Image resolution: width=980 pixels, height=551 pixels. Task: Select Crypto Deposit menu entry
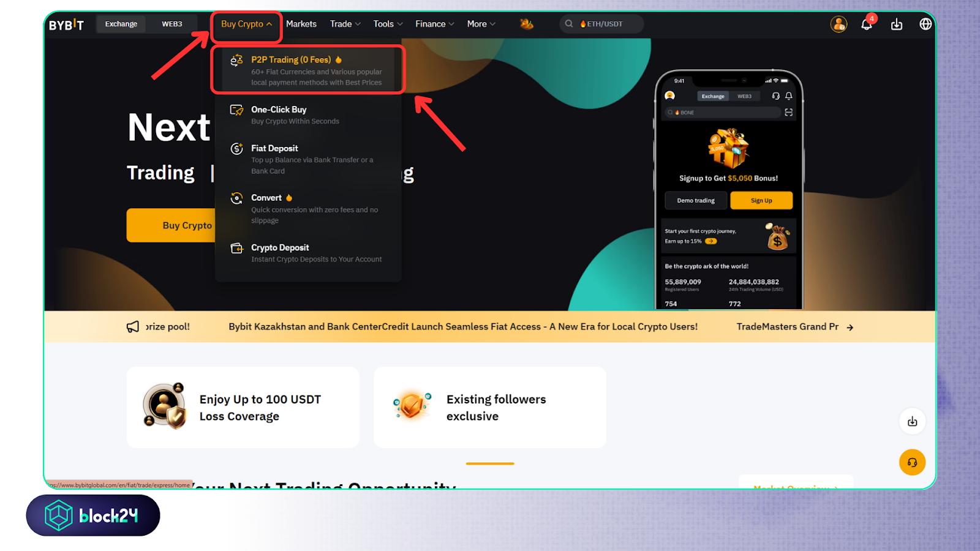click(x=308, y=253)
